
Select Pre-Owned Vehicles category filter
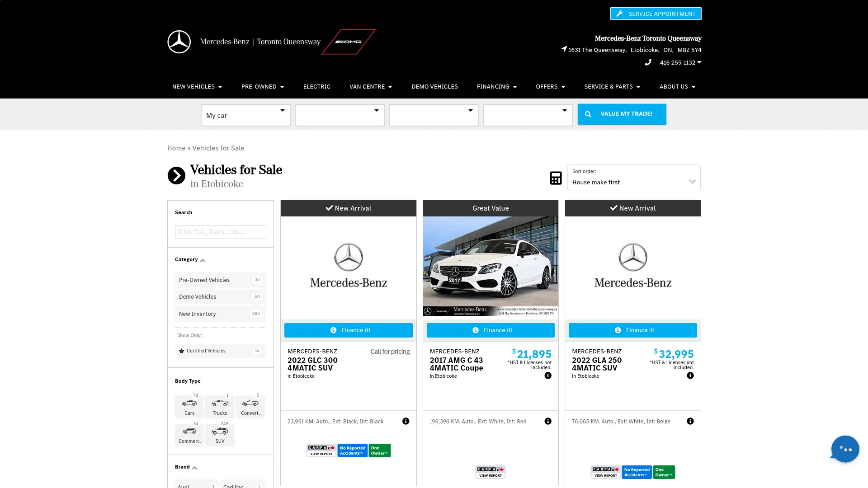click(x=221, y=280)
